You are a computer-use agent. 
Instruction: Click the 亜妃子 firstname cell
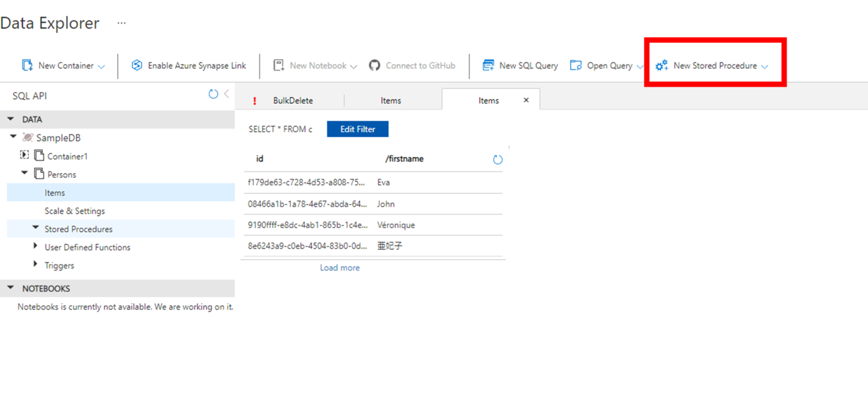coord(390,246)
